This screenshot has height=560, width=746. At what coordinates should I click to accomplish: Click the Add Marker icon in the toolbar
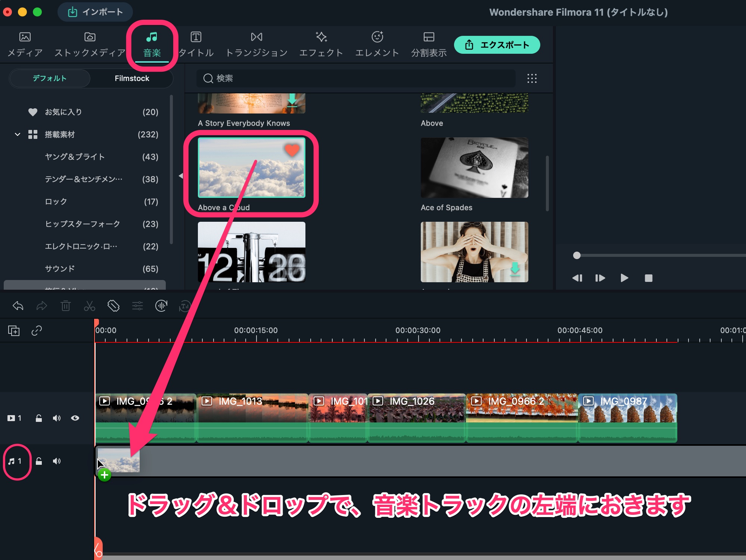tap(114, 306)
